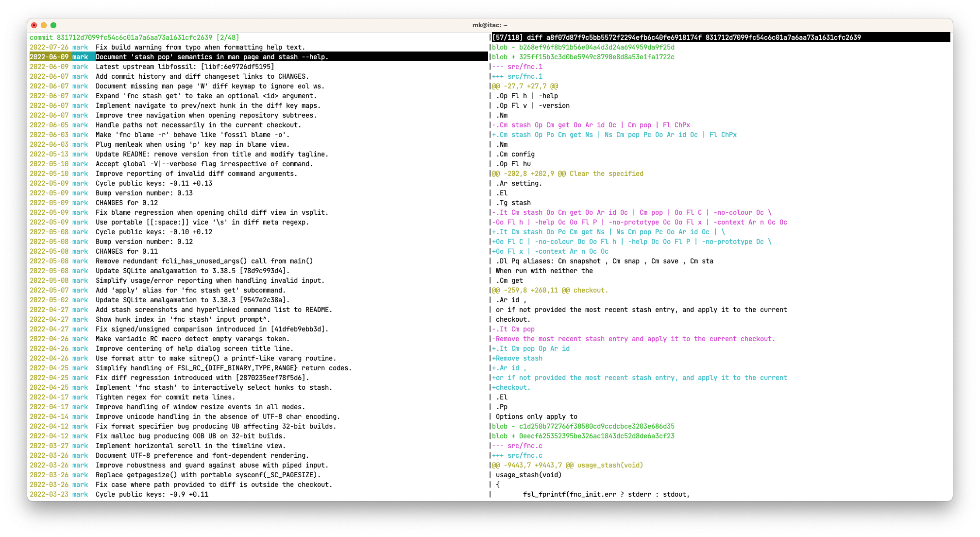Select the 'Cycle public keys: -0.9 +0.11' commit
The width and height of the screenshot is (980, 537).
click(152, 494)
